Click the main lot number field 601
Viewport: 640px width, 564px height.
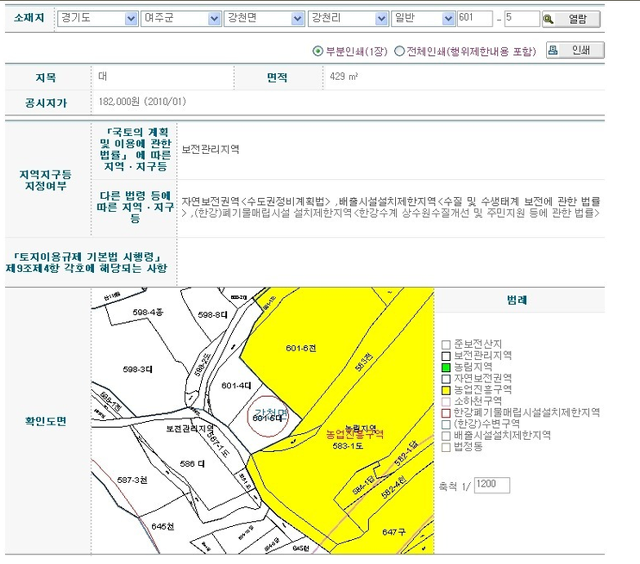pos(473,19)
